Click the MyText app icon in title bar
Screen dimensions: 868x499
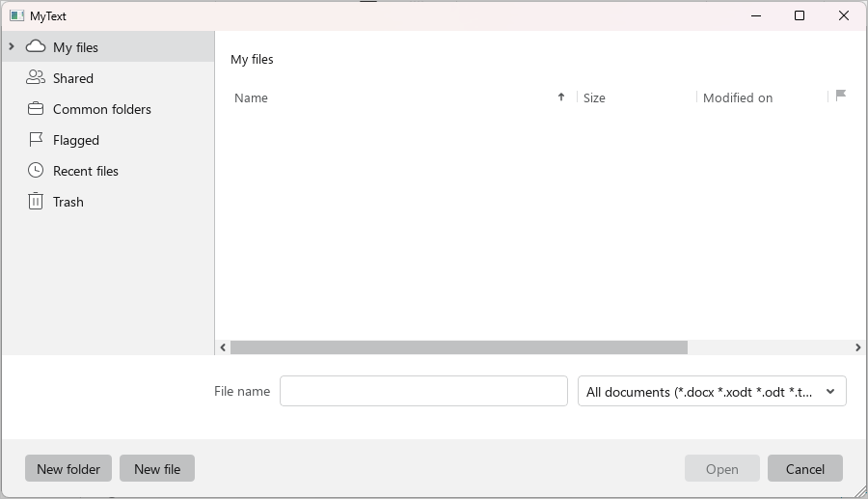16,15
